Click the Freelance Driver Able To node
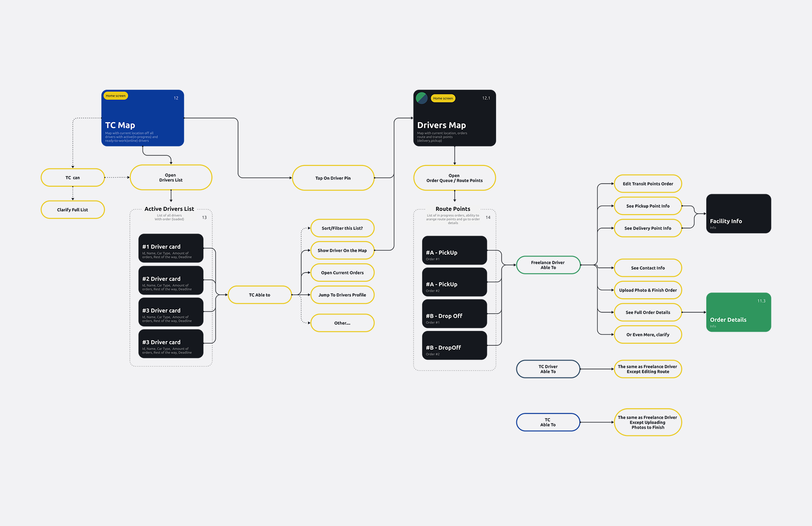This screenshot has height=526, width=812. [548, 265]
